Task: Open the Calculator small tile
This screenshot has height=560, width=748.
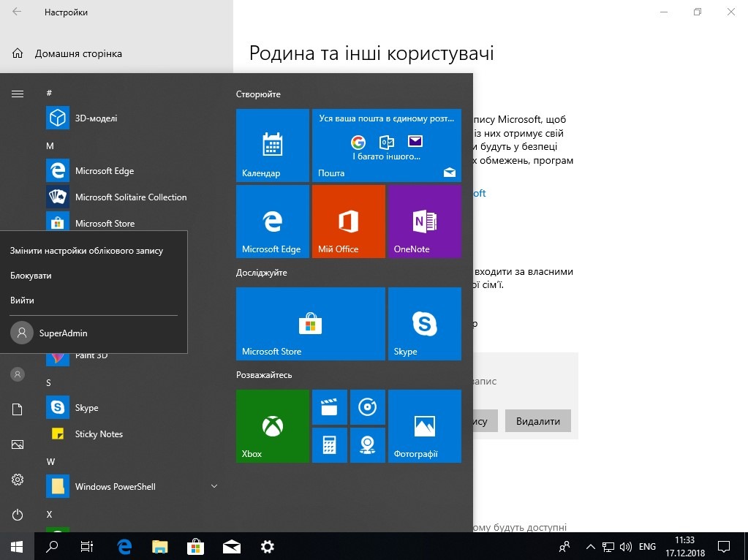Action: click(329, 445)
